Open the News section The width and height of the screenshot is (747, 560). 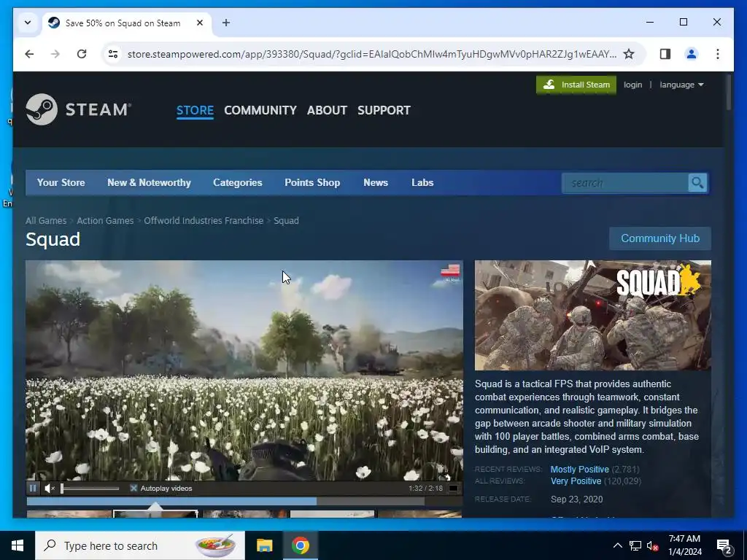click(376, 183)
